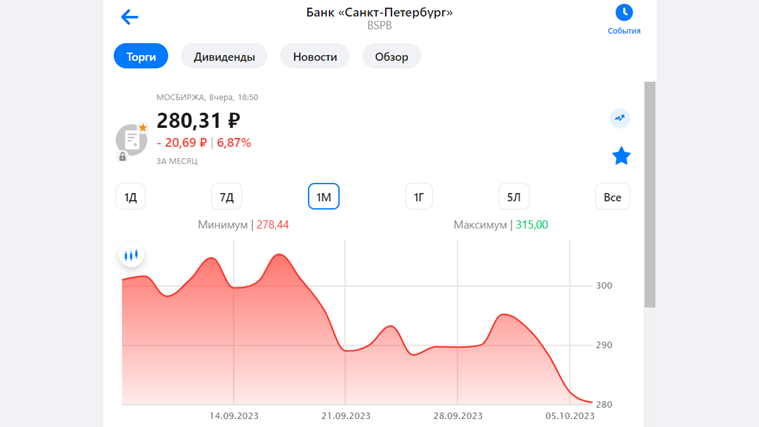The height and width of the screenshot is (427, 759).
Task: Click the 28.09.2023 axis date
Action: coord(458,416)
